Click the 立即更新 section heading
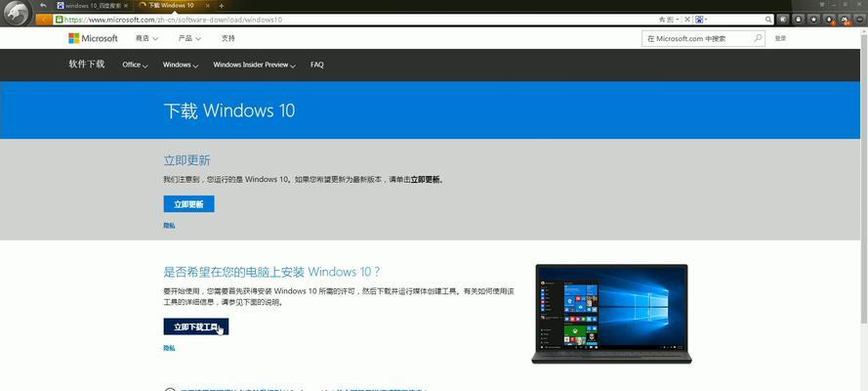 coord(186,160)
